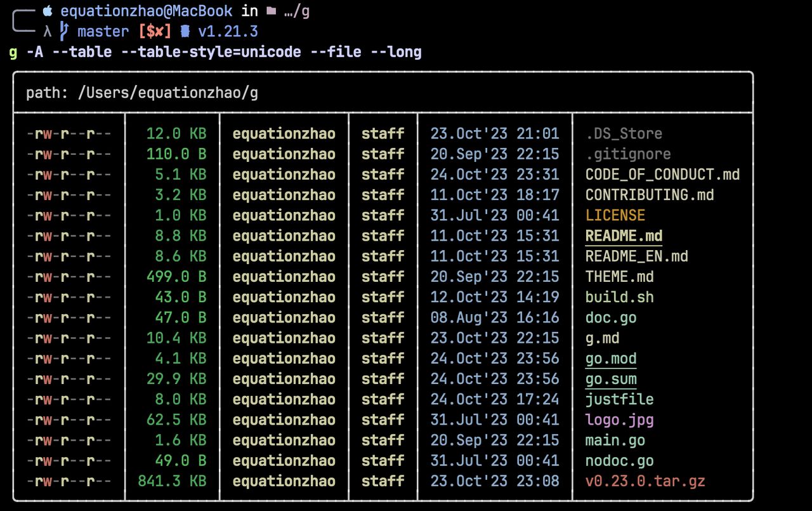This screenshot has width=812, height=511.
Task: Select the g.md file name
Action: coord(603,338)
